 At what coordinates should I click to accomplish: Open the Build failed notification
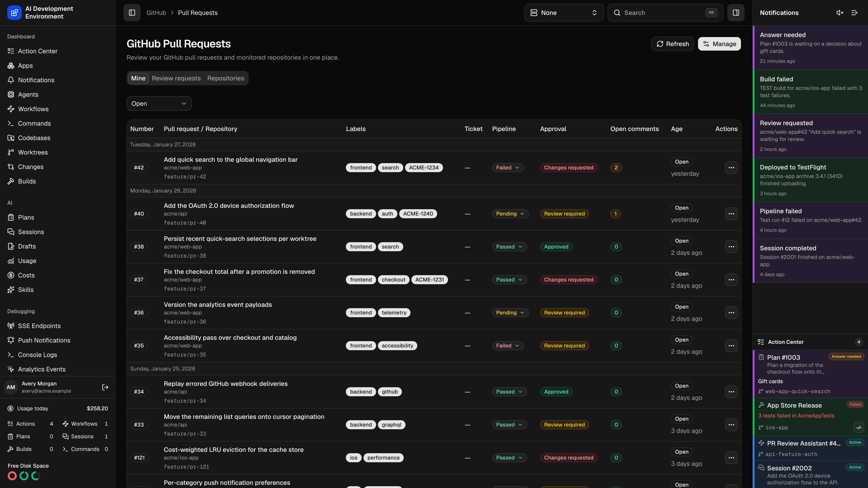pos(810,92)
